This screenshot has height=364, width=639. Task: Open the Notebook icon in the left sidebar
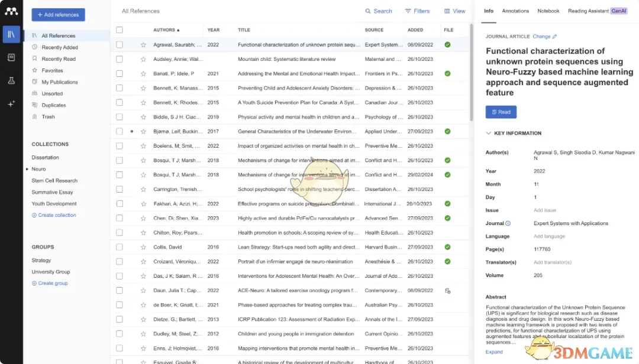pyautogui.click(x=11, y=57)
